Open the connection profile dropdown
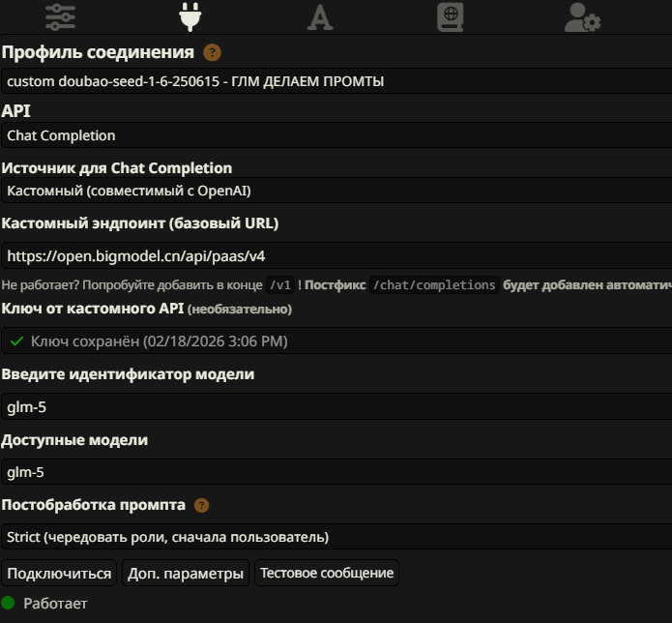The width and height of the screenshot is (672, 623). coord(336,81)
